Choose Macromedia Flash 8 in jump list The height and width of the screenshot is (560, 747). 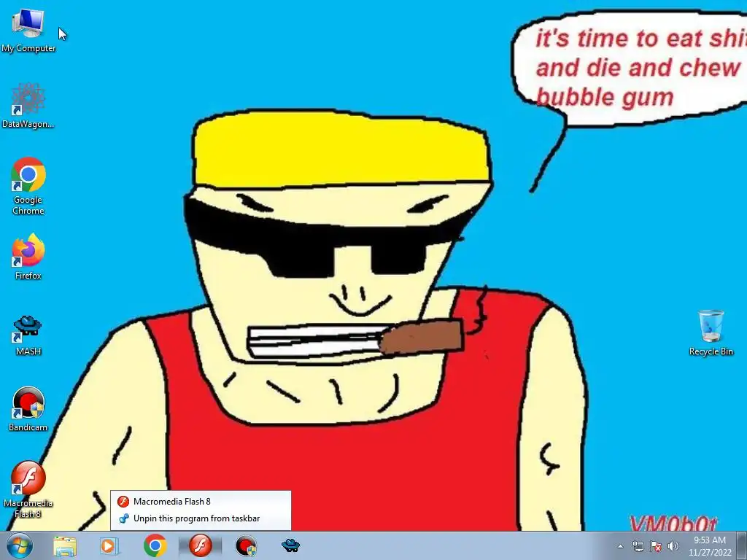[201, 501]
